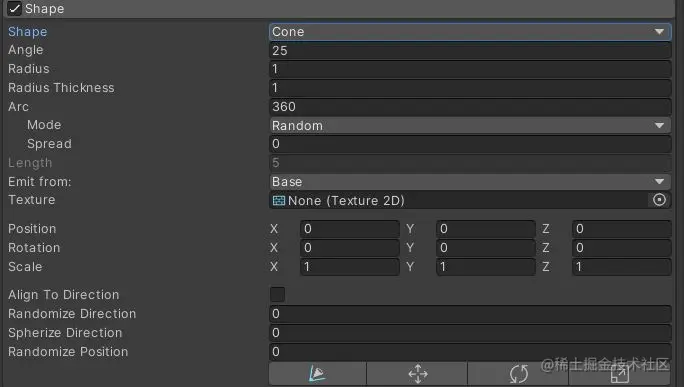This screenshot has width=684, height=387.
Task: Click the Spherize Direction value field
Action: click(470, 333)
